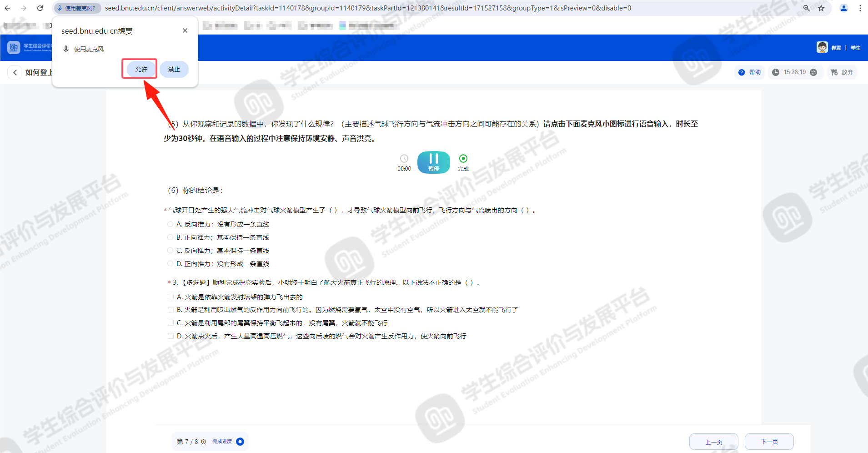The width and height of the screenshot is (868, 453).
Task: Click the 完成进度 progress circle
Action: coord(240,442)
